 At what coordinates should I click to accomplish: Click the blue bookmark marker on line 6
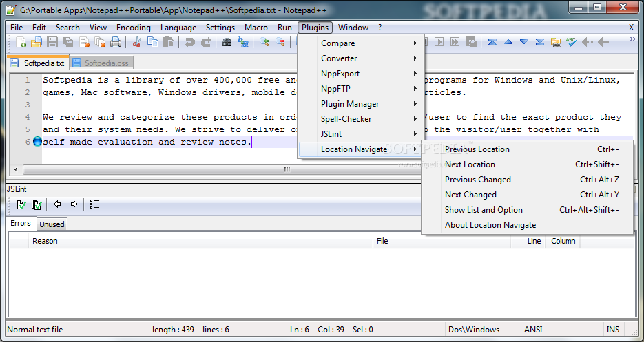click(37, 142)
